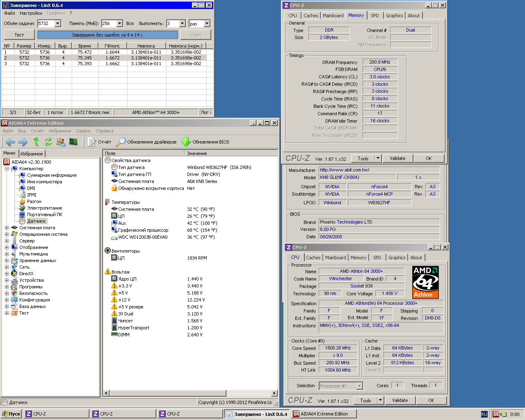Select Разгон in the AIDA64 tree
Image resolution: width=525 pixels, height=420 pixels.
click(x=34, y=201)
